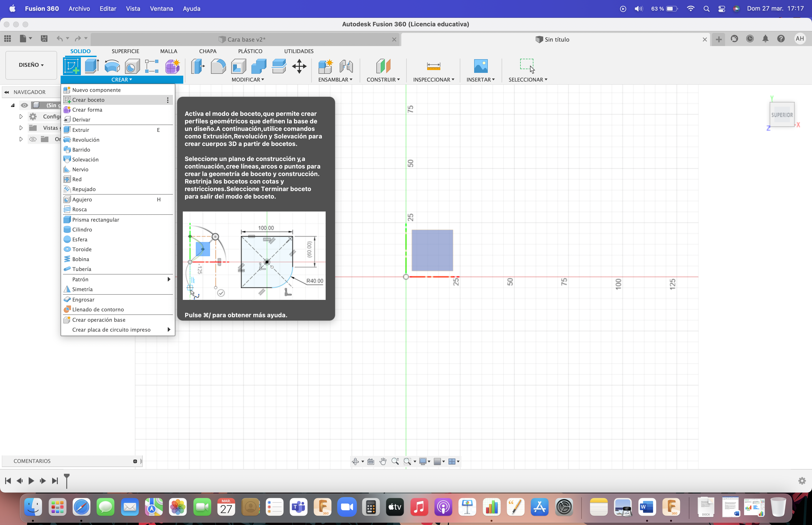Open Spotlight search in menu bar
Viewport: 812px width, 525px height.
click(706, 8)
